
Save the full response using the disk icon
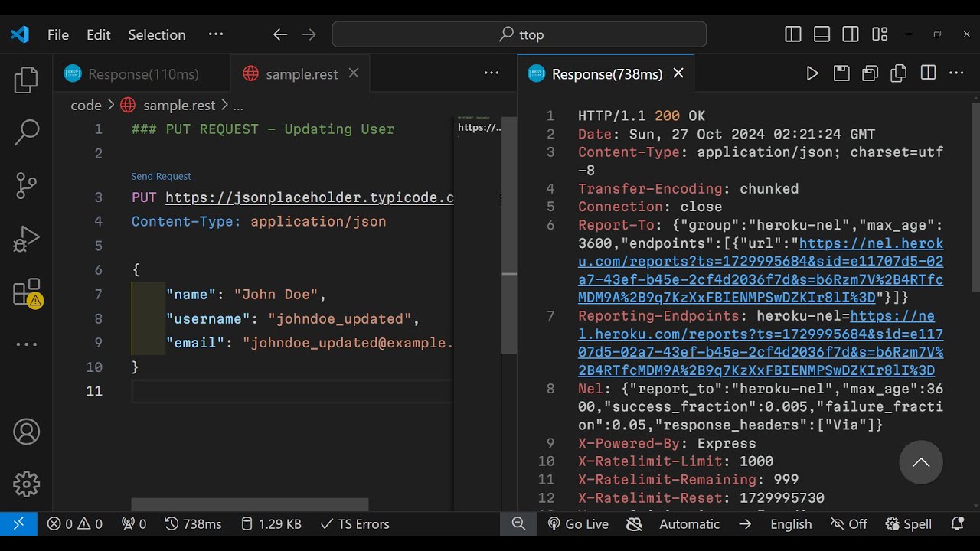[841, 73]
